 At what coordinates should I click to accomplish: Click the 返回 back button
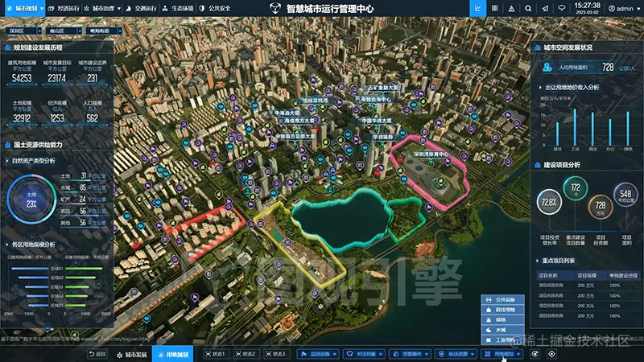point(97,354)
